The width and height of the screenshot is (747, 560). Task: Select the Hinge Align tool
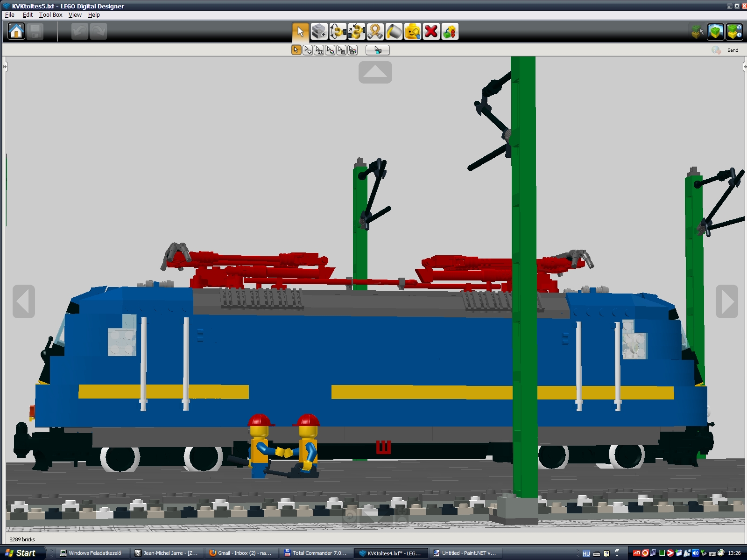pyautogui.click(x=356, y=31)
